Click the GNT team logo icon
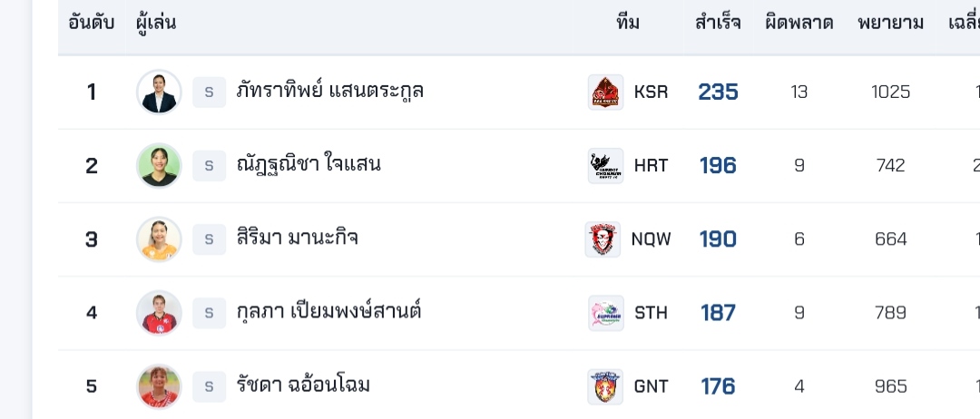 [x=605, y=386]
